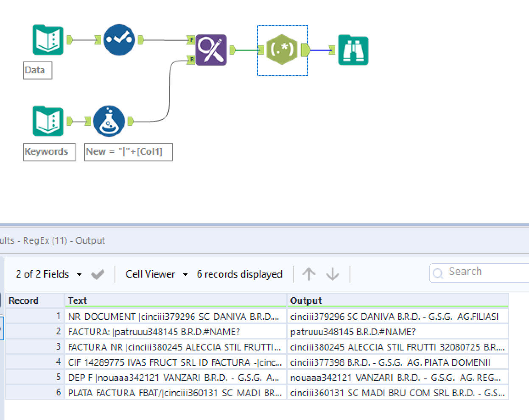Click the Formula tool flask icon
The width and height of the screenshot is (529, 420).
point(109,121)
